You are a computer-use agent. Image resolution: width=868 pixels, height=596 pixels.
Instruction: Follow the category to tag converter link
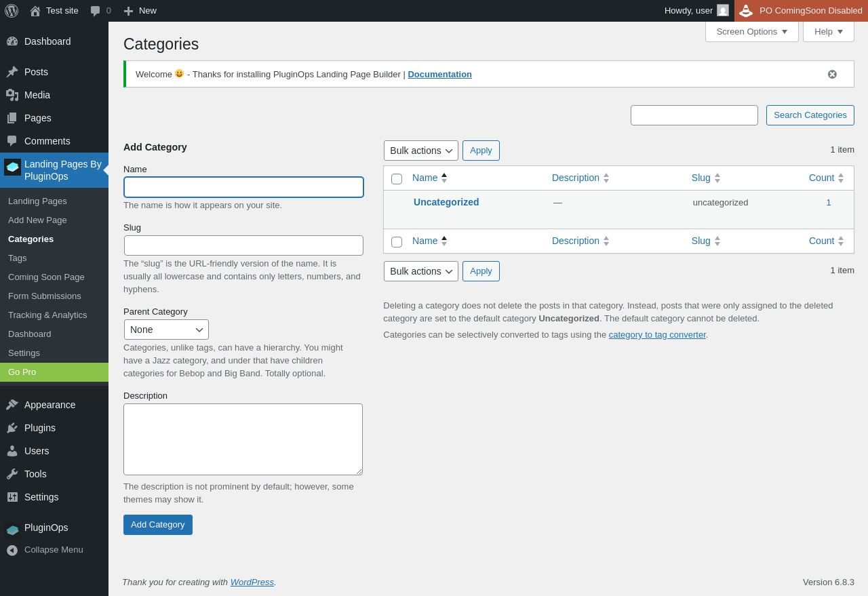pyautogui.click(x=657, y=335)
